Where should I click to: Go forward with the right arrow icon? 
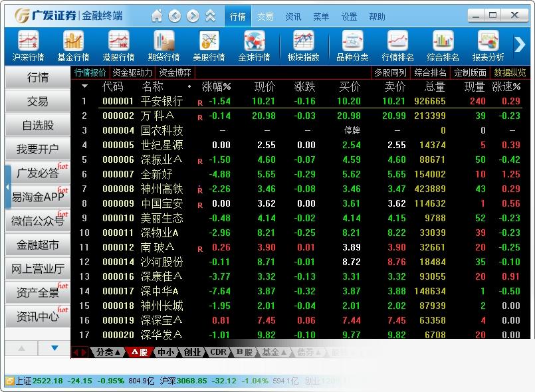pyautogui.click(x=193, y=16)
